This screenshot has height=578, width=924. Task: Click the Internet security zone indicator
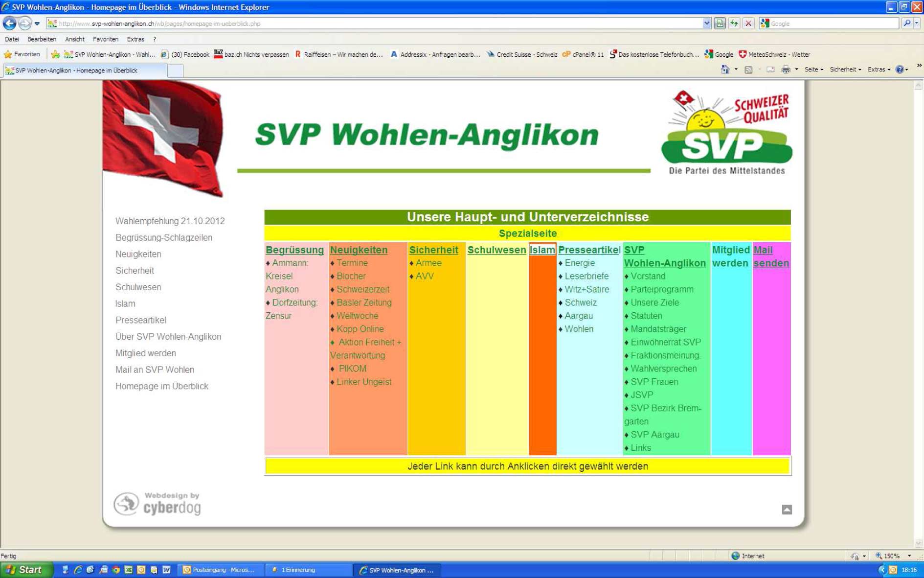[748, 556]
